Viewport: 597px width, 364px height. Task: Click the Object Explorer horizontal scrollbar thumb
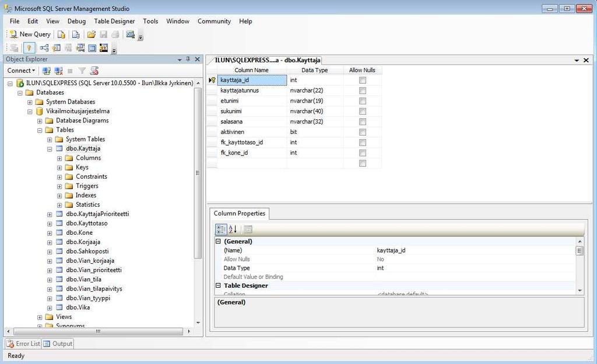click(x=98, y=331)
